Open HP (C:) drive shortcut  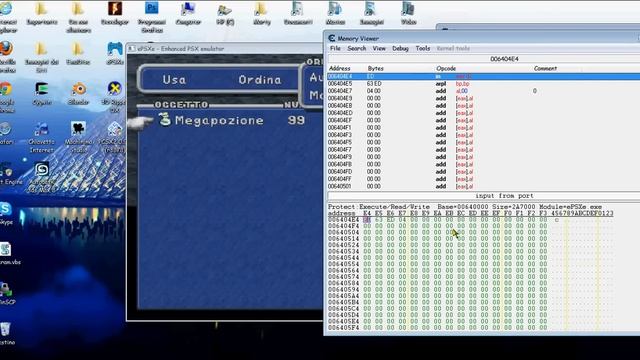point(225,9)
